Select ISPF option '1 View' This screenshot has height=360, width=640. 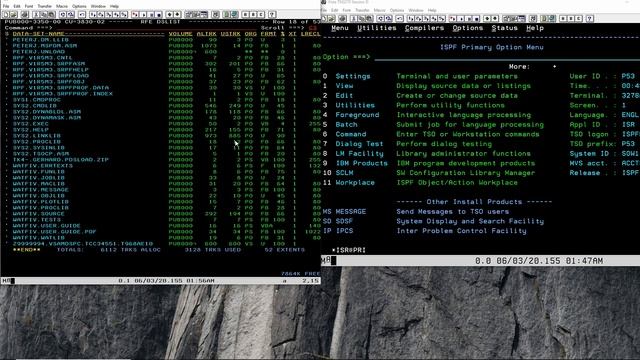pos(338,86)
